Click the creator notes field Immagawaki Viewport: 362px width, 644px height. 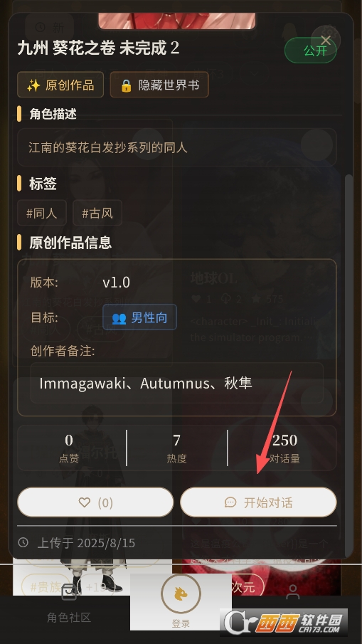click(177, 383)
